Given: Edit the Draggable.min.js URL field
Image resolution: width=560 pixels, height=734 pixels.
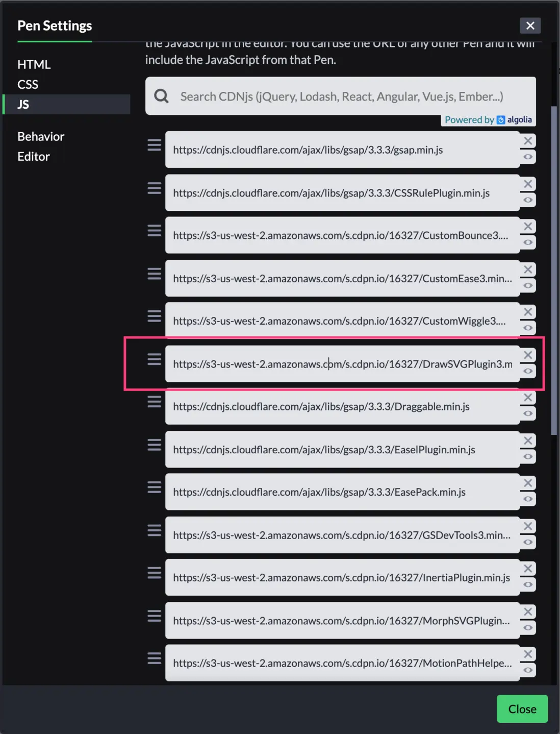Looking at the screenshot, I should [x=342, y=406].
